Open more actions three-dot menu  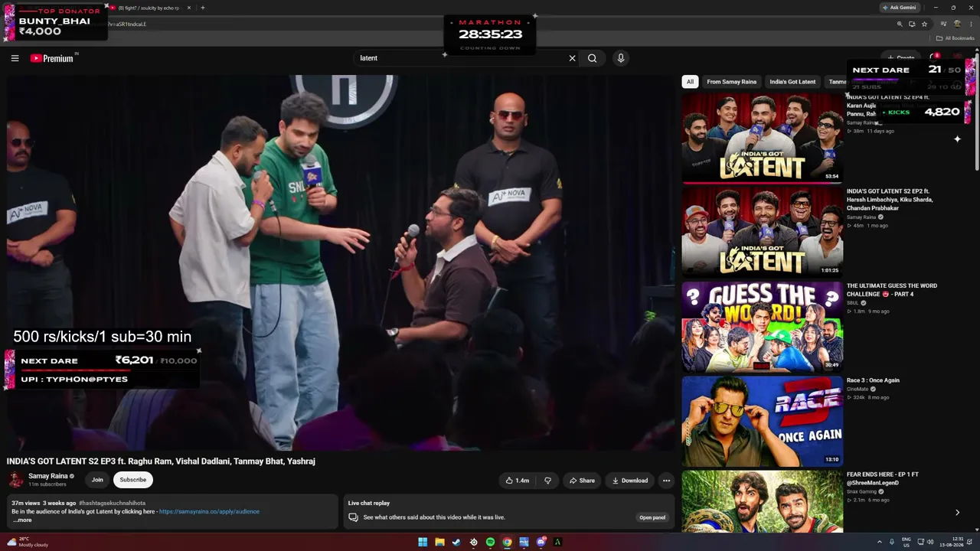pyautogui.click(x=666, y=481)
